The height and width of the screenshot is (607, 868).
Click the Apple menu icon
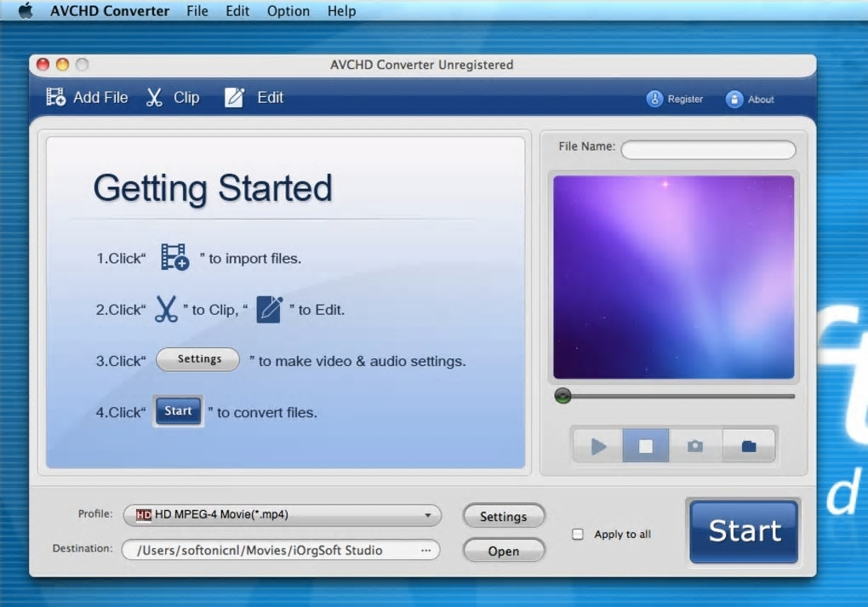pyautogui.click(x=26, y=10)
